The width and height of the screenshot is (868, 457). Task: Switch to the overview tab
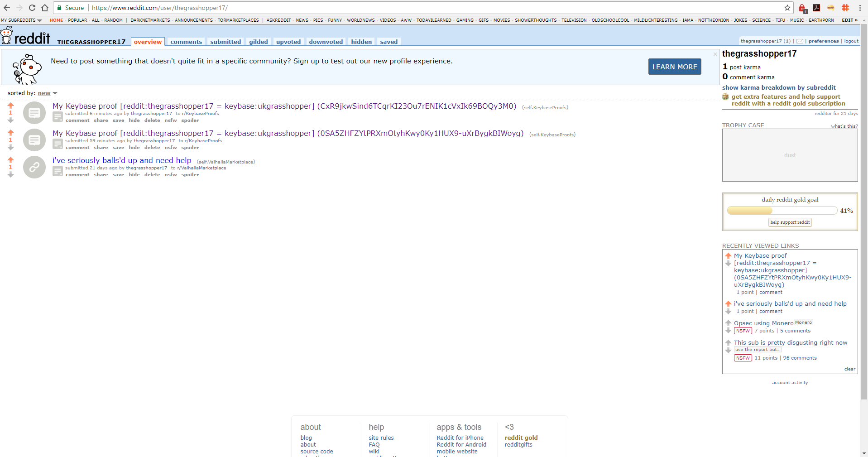coord(148,42)
